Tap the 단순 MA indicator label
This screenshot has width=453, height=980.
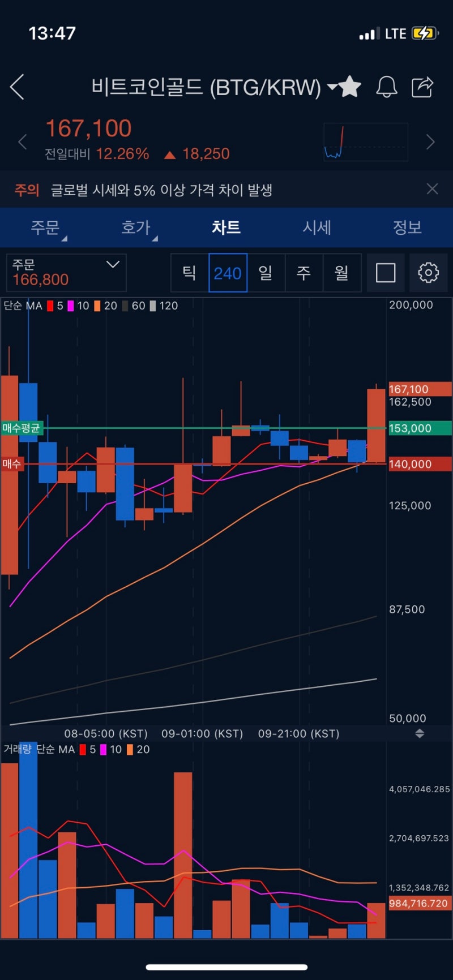23,306
